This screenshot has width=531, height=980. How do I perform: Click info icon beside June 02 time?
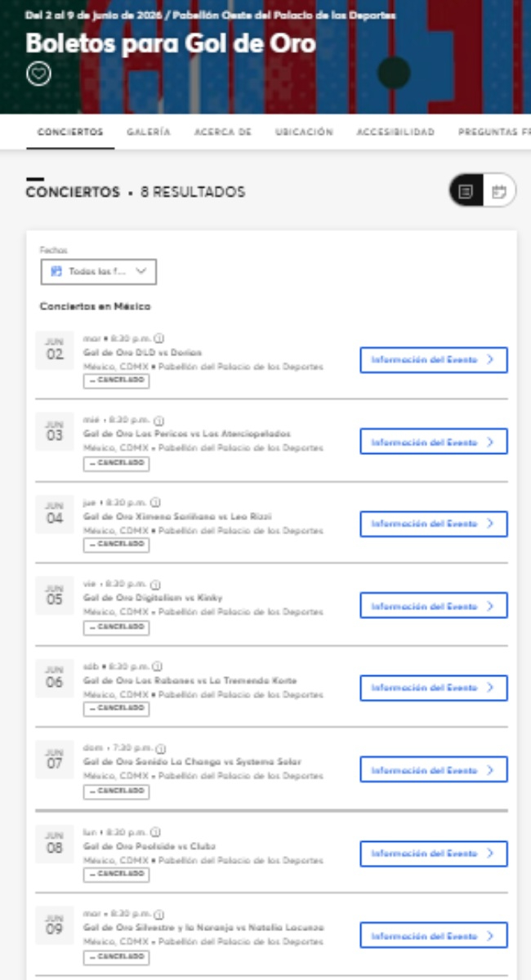(x=159, y=338)
